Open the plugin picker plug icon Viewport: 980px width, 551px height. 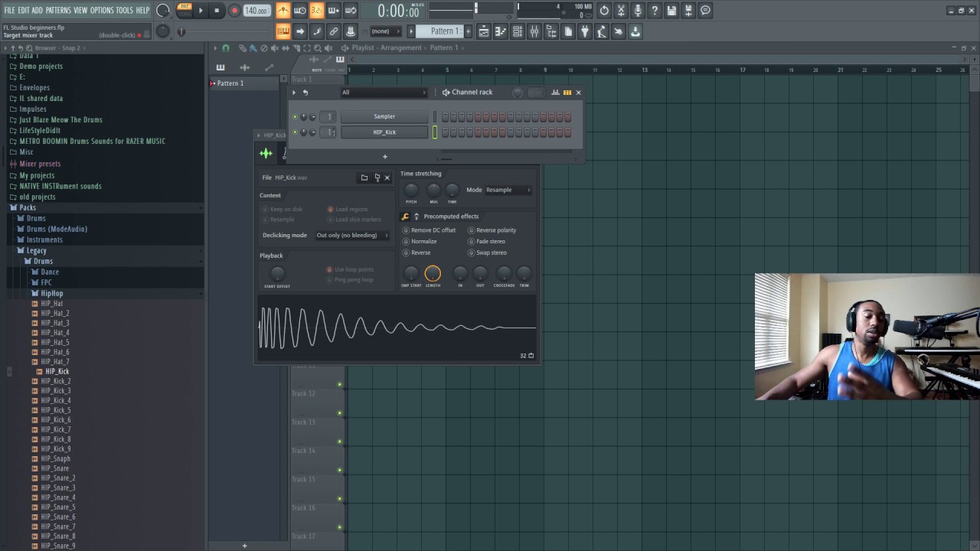click(585, 31)
